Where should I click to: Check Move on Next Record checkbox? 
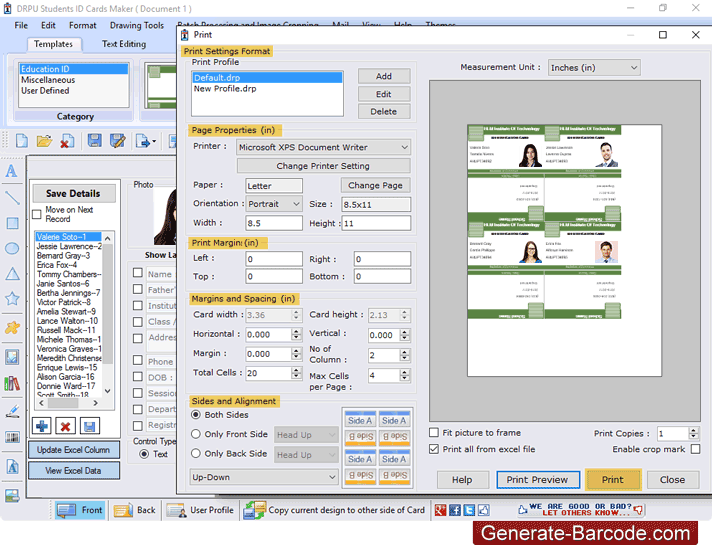click(37, 214)
